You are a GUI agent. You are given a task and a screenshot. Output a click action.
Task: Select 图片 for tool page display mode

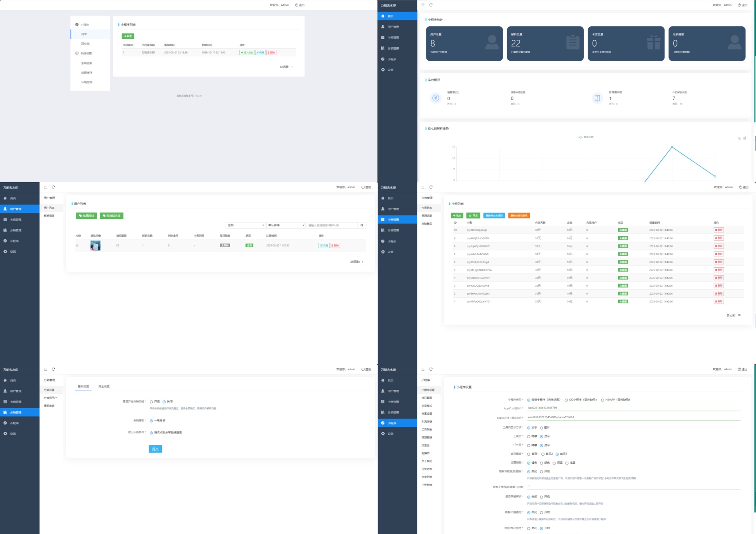[x=541, y=428]
